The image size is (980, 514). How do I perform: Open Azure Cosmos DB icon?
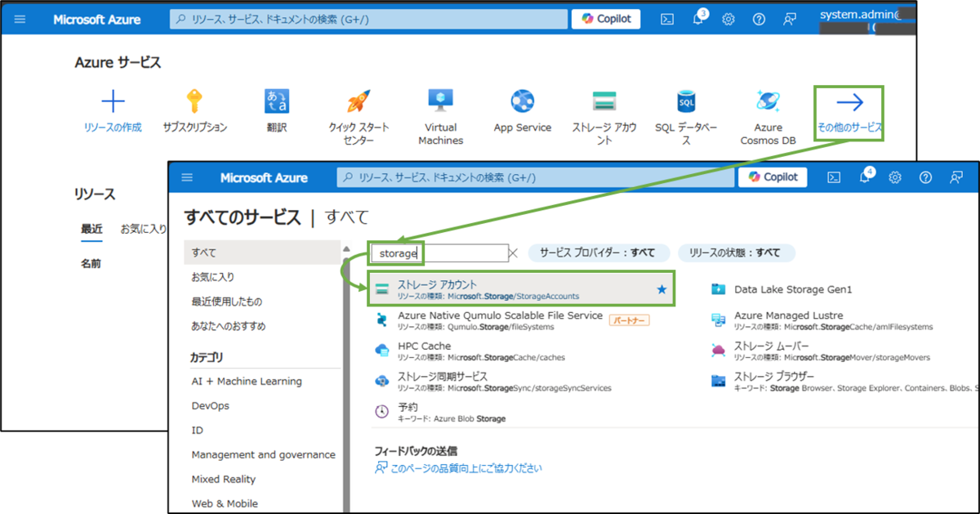point(768,101)
